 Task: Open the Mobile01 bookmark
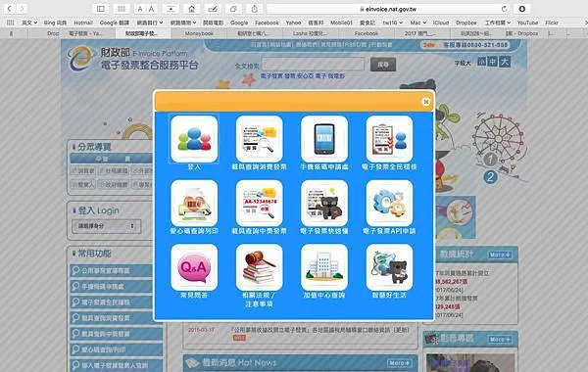click(x=341, y=23)
